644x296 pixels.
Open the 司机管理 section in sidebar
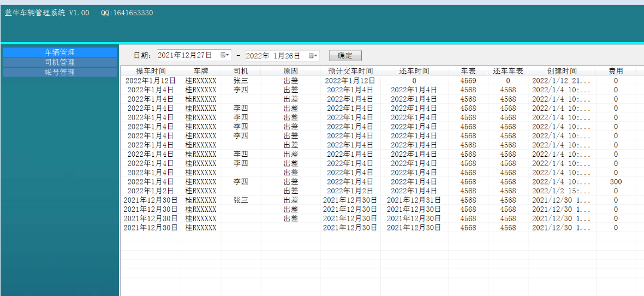[59, 62]
